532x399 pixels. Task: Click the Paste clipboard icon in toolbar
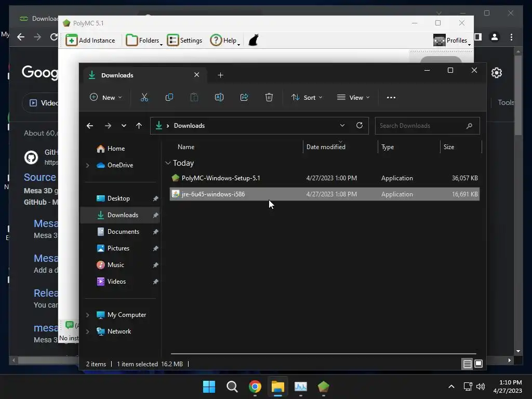click(x=194, y=97)
